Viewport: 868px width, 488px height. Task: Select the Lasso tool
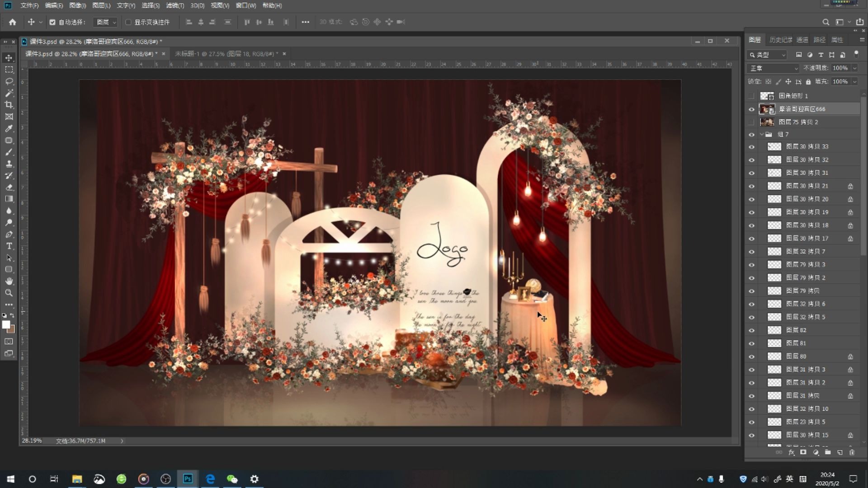click(x=9, y=81)
